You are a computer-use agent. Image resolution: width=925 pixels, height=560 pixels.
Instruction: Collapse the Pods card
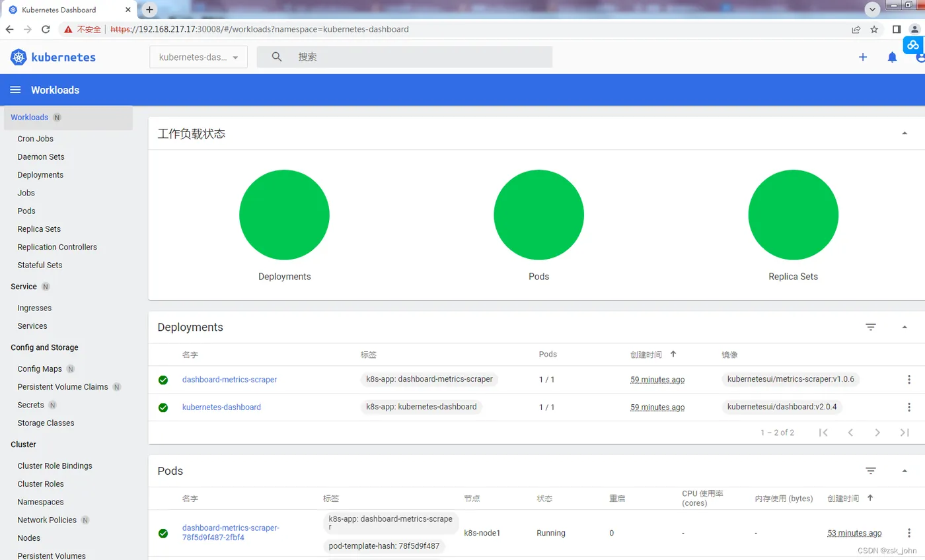click(905, 471)
